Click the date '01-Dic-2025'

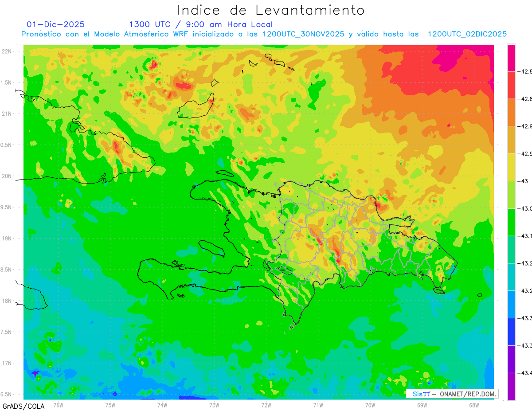click(55, 24)
